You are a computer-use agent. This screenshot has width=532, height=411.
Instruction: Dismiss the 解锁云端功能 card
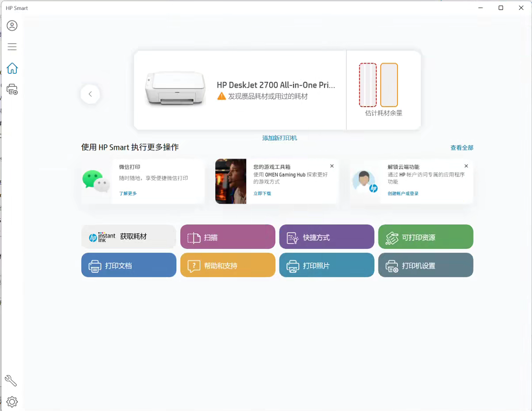[466, 166]
